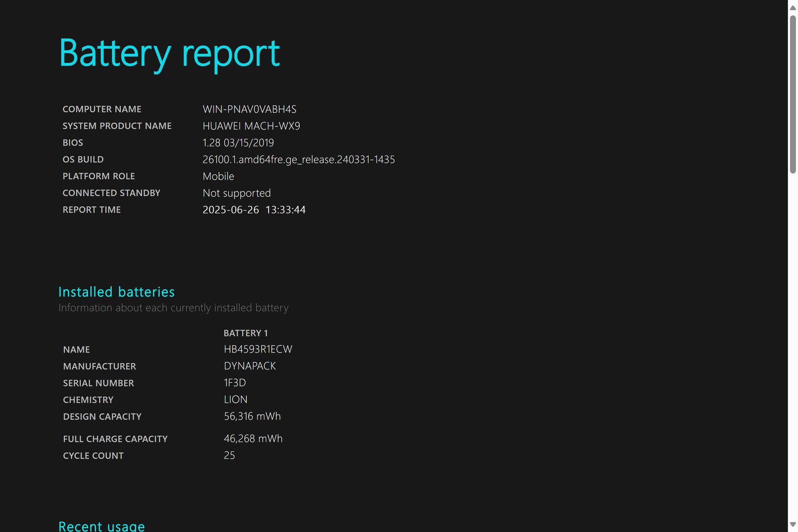The height and width of the screenshot is (532, 798).
Task: Click the CYCLE COUNT label
Action: click(x=93, y=456)
